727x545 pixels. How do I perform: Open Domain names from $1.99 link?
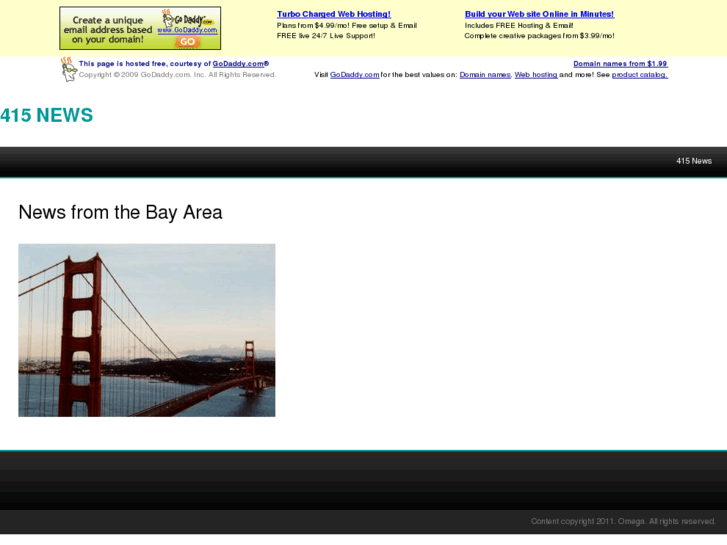click(620, 64)
